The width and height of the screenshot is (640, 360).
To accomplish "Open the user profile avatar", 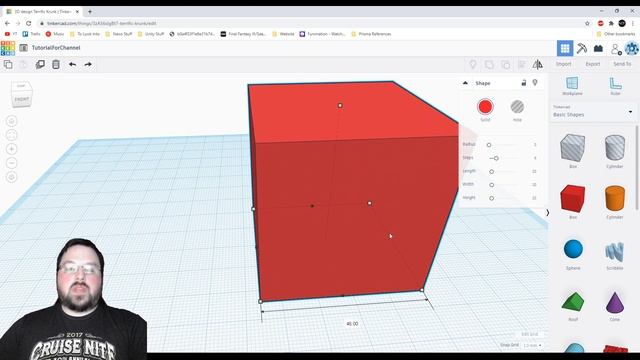I will pyautogui.click(x=631, y=48).
